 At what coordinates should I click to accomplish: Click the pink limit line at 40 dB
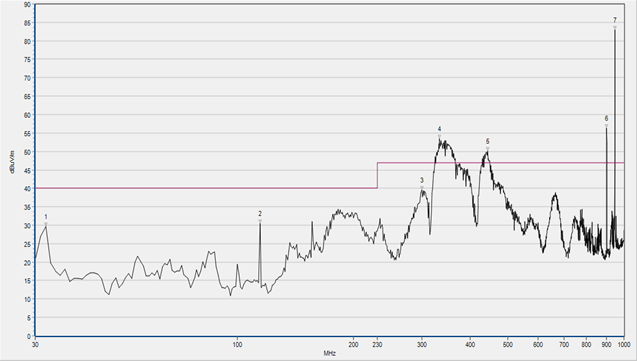[x=206, y=188]
